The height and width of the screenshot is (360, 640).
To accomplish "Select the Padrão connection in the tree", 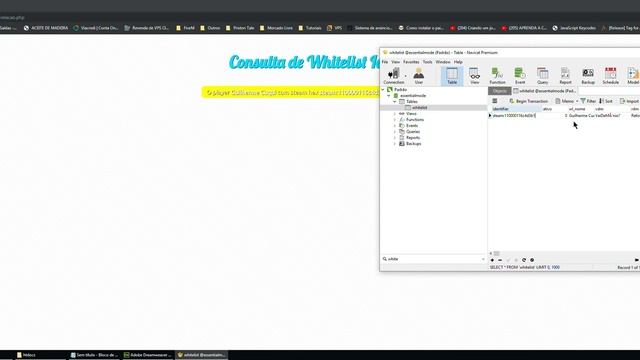I will [400, 89].
